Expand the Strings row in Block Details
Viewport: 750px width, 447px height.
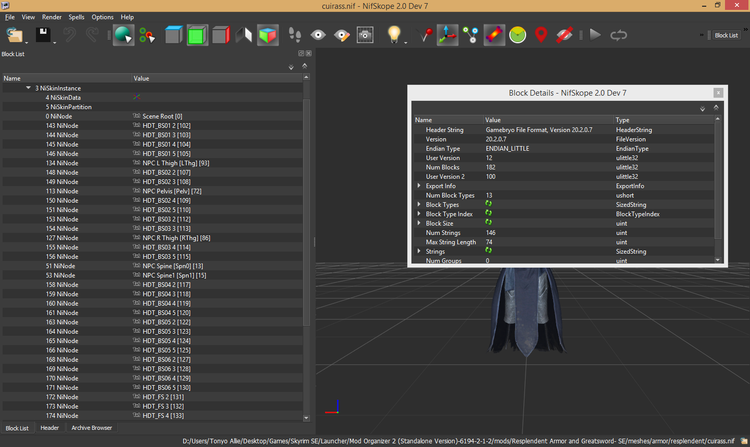coord(419,251)
